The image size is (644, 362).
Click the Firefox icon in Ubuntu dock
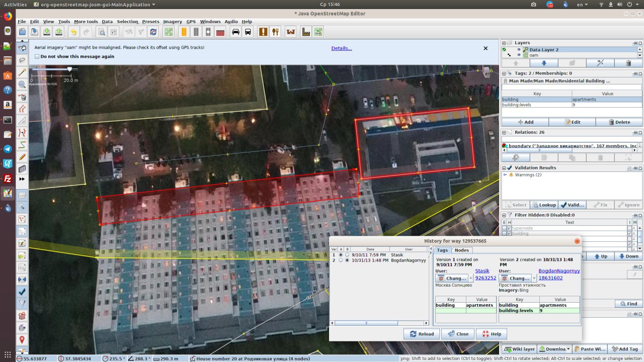[8, 16]
